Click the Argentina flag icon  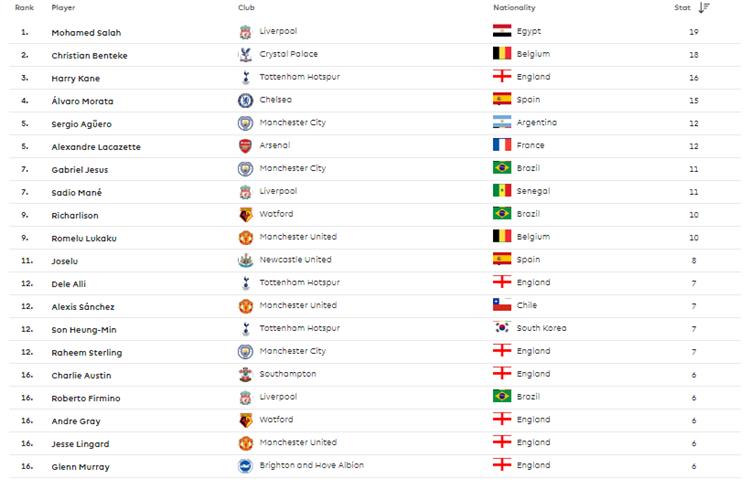(x=503, y=123)
